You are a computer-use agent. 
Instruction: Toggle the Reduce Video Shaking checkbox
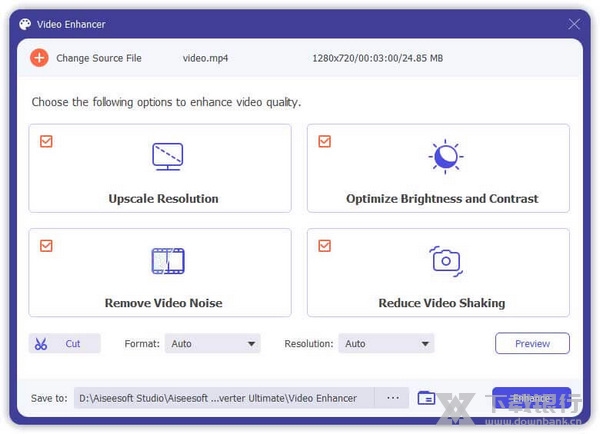(x=324, y=245)
